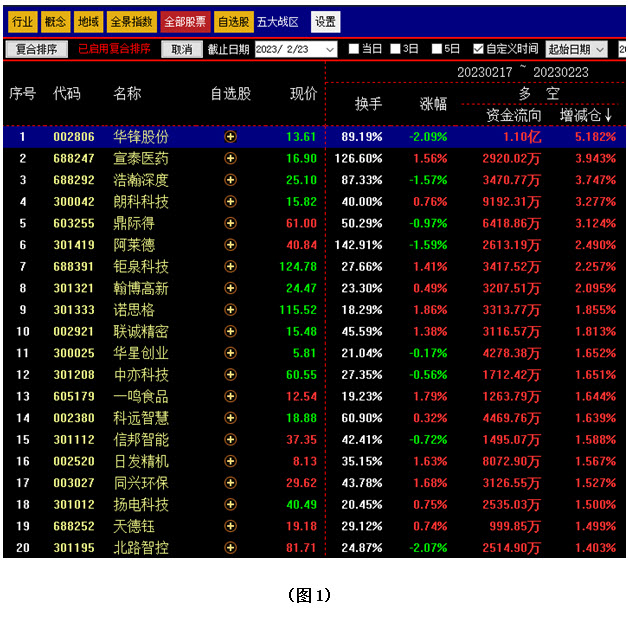Switch to the 地域 tab
The image size is (628, 618).
point(89,22)
